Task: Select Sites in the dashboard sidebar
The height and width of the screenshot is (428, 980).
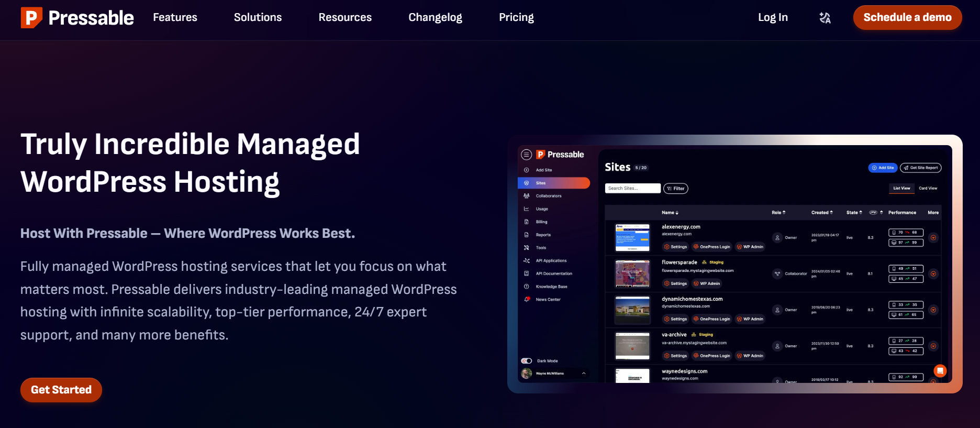Action: coord(554,183)
